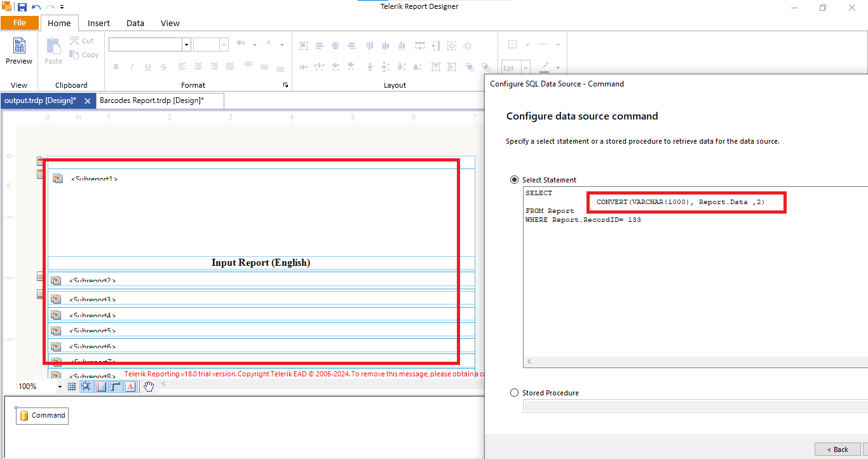The image size is (868, 459).
Task: Click the Back button in wizard
Action: click(x=837, y=449)
